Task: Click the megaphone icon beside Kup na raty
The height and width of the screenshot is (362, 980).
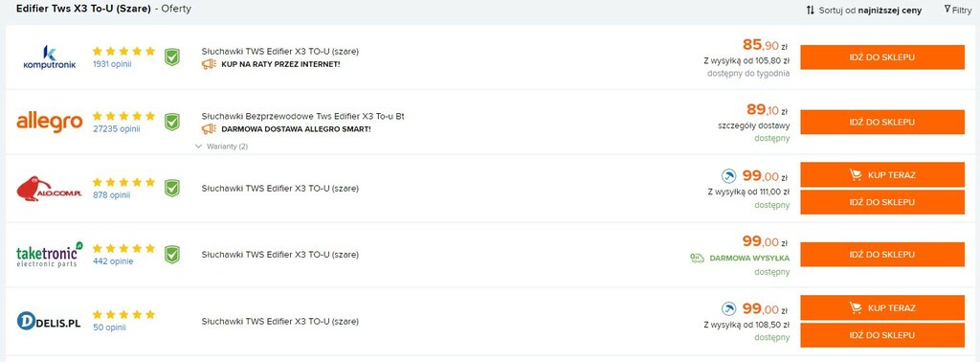Action: click(209, 64)
